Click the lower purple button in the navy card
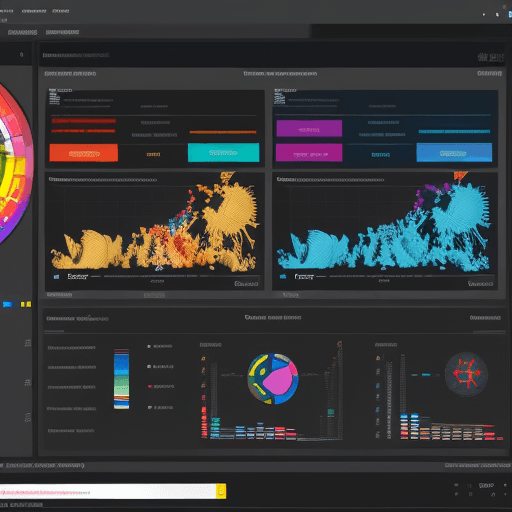This screenshot has width=512, height=512. [309, 153]
